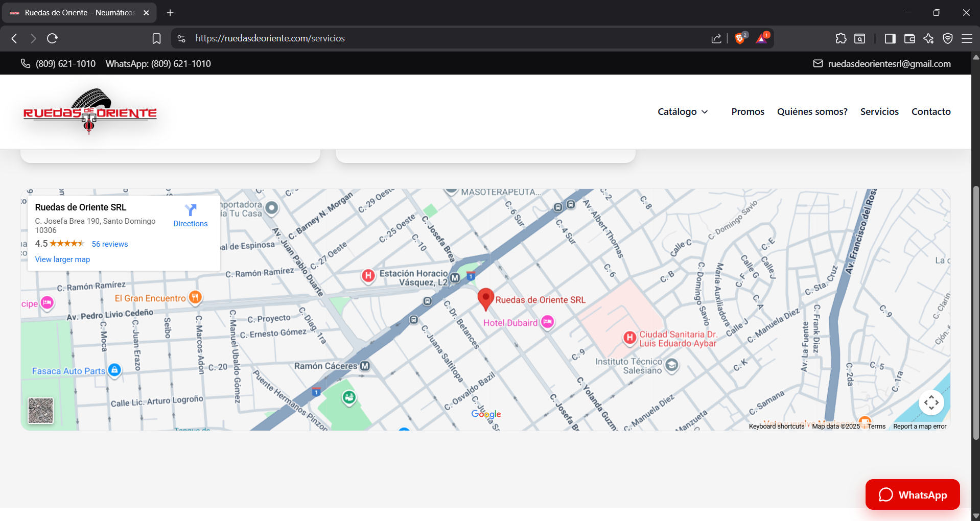Click the Brave Shields lion icon

point(739,38)
